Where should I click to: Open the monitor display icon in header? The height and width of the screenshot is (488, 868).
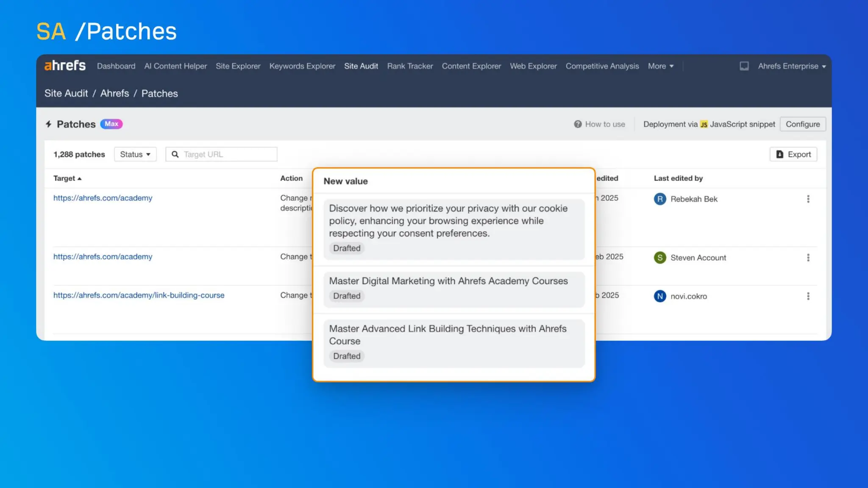744,66
